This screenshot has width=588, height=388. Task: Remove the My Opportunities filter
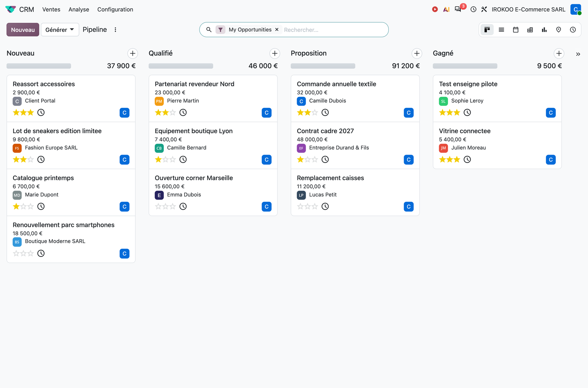click(x=277, y=30)
